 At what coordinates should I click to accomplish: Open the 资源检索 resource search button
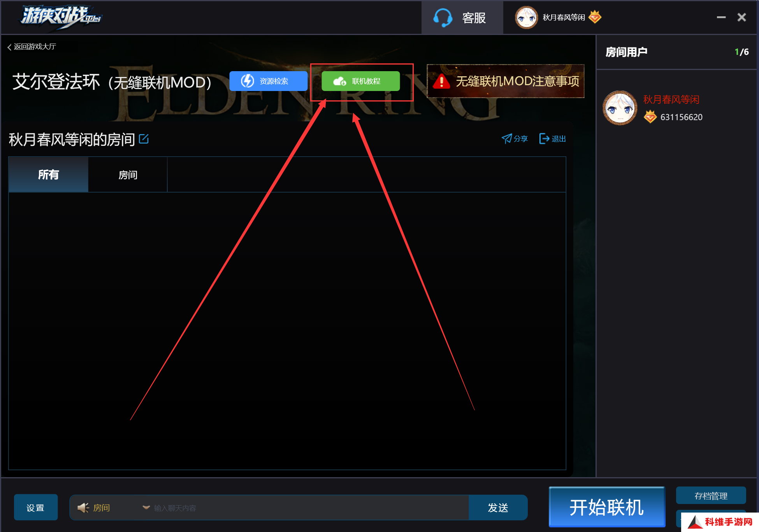point(269,81)
